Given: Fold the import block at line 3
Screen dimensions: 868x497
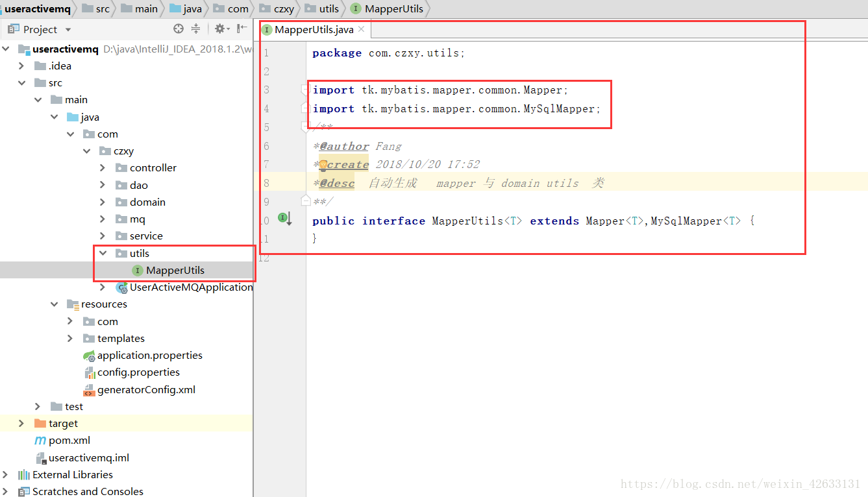Looking at the screenshot, I should (304, 89).
